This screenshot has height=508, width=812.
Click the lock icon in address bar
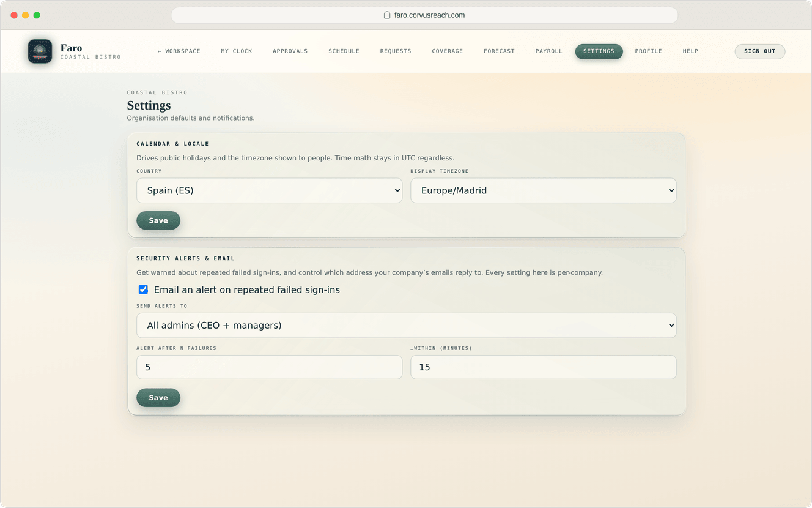[387, 15]
